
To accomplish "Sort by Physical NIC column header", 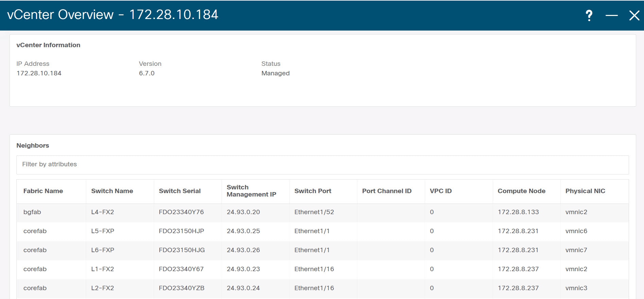I will click(585, 191).
